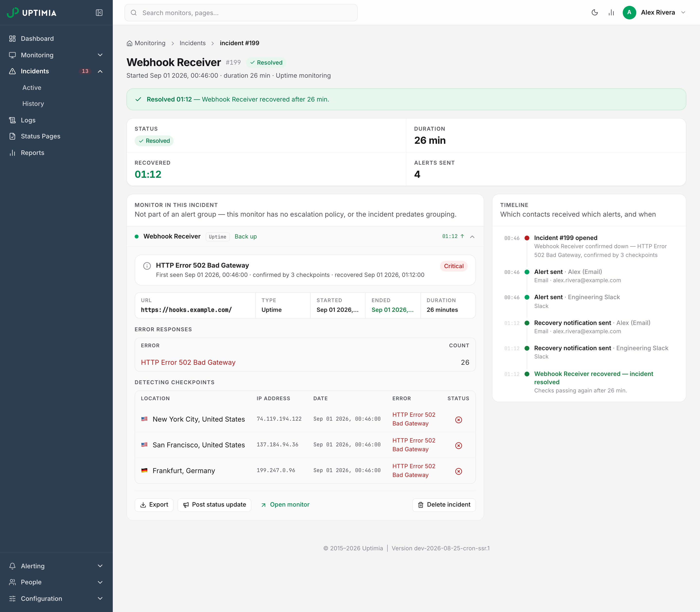Click IP address 137.184.94.36

[x=278, y=445]
